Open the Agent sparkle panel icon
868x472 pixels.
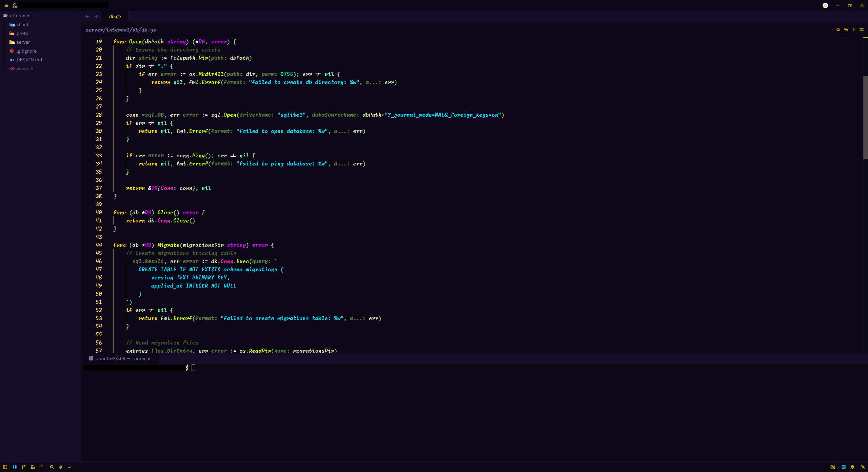(863, 467)
